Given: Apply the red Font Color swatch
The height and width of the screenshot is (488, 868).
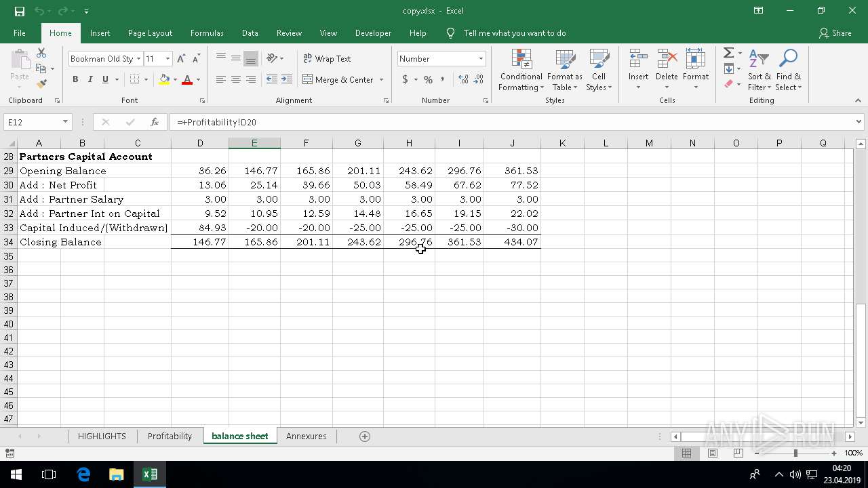Looking at the screenshot, I should click(x=187, y=79).
